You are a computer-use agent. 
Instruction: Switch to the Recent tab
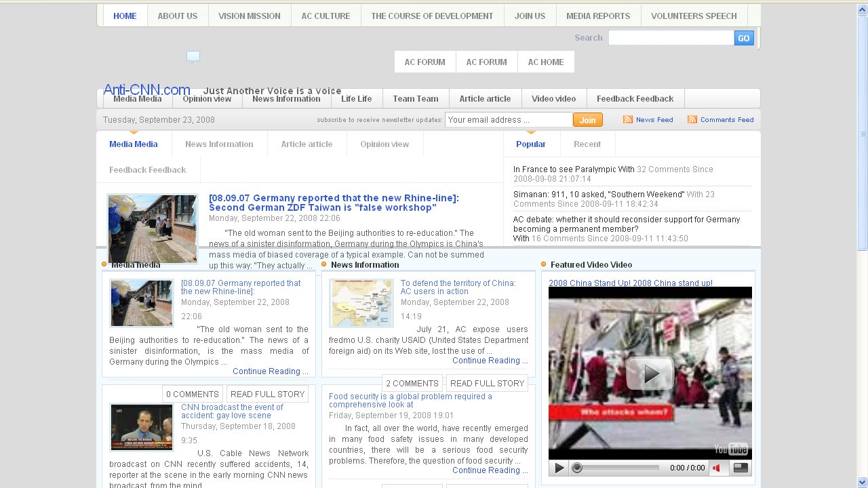click(x=587, y=144)
